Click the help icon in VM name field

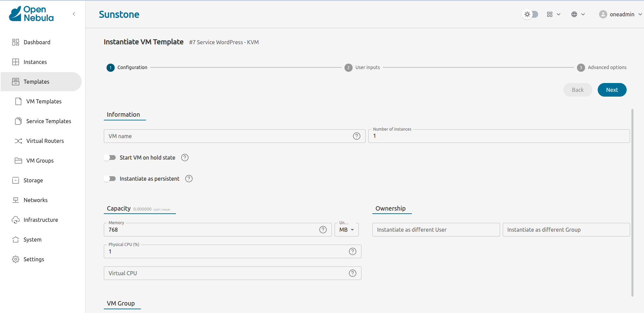pos(356,136)
